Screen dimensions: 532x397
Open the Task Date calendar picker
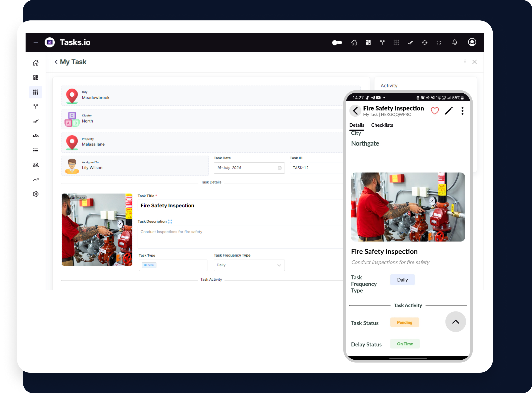[x=279, y=168]
